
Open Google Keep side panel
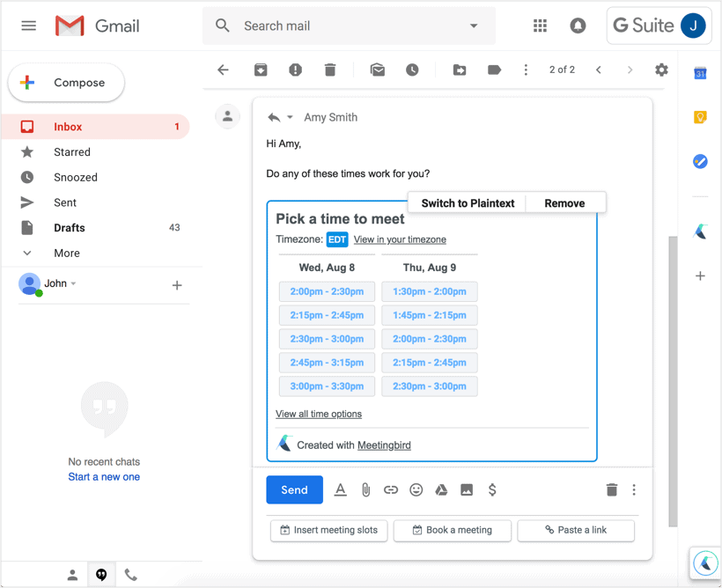(700, 117)
